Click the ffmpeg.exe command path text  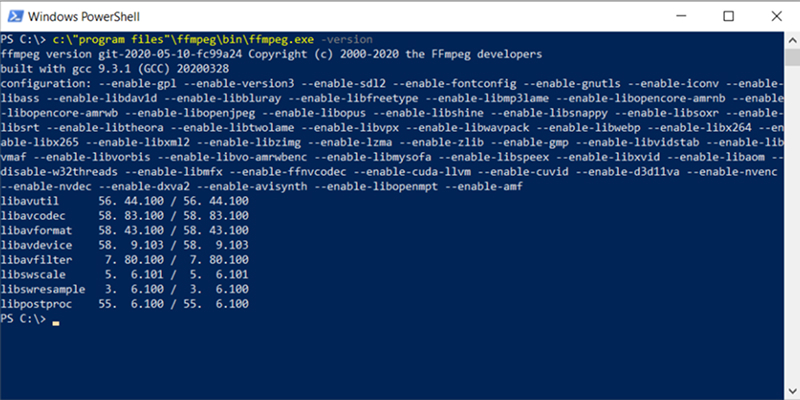[184, 39]
